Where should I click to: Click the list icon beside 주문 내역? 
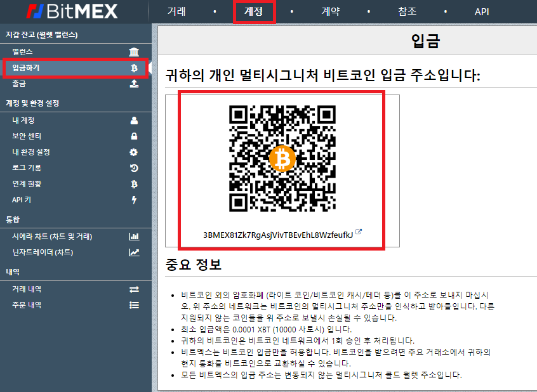coord(134,305)
